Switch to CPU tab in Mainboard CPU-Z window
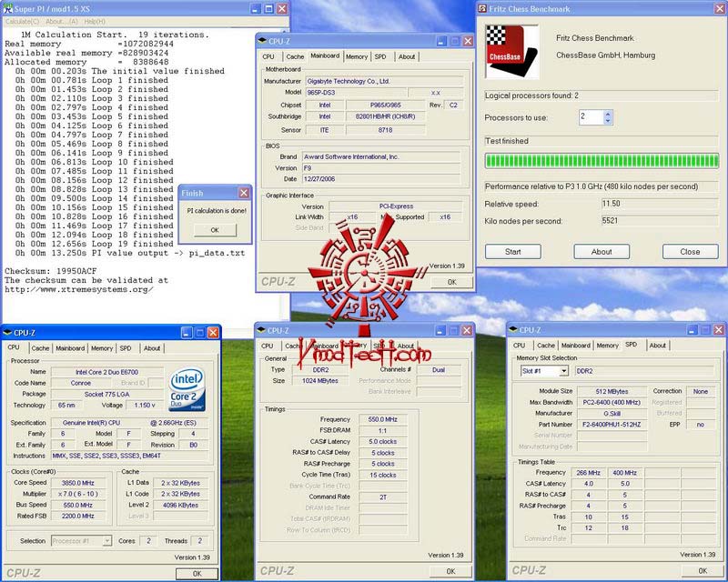Viewport: 728px width, 582px height. click(268, 56)
